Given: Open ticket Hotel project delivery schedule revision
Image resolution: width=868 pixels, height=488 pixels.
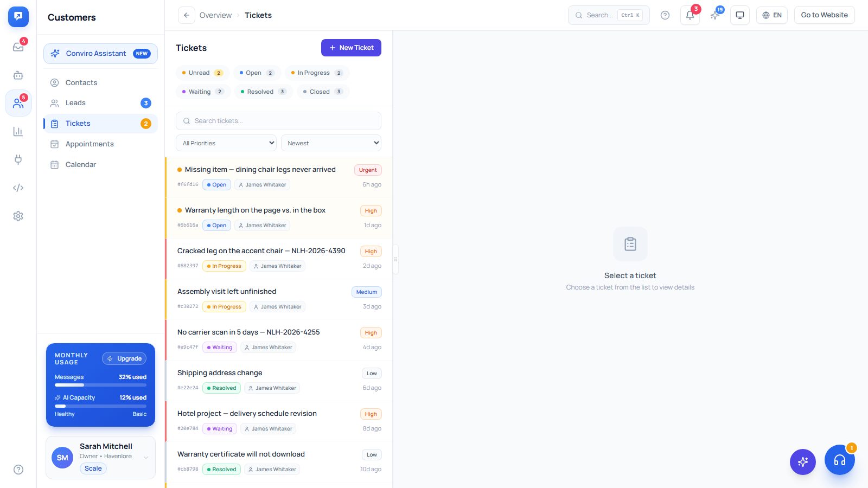Looking at the screenshot, I should coord(279,421).
